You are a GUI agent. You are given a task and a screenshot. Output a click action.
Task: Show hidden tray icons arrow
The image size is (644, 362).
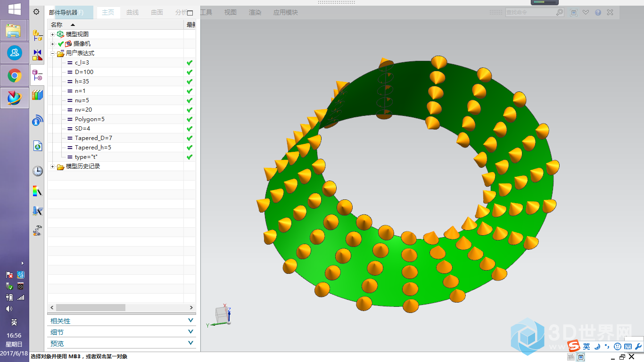pos(22,263)
